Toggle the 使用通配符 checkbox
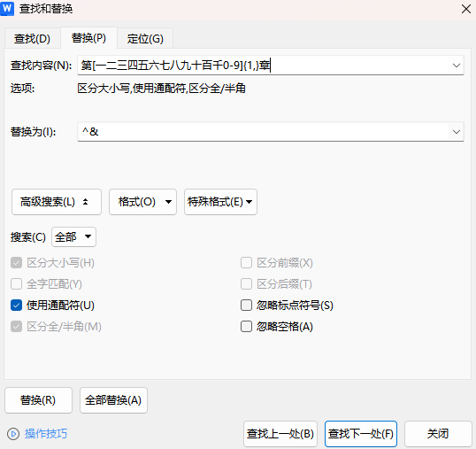This screenshot has height=449, width=476. coord(17,305)
